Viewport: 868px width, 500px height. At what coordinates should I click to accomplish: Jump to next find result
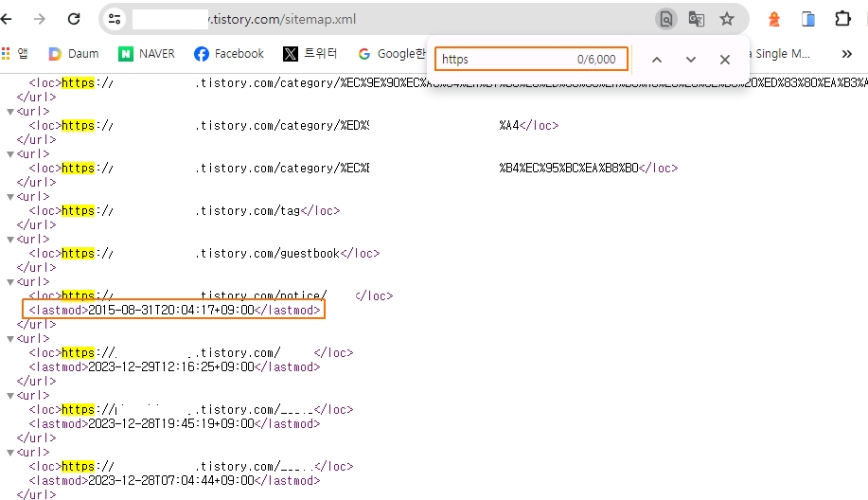(x=690, y=60)
